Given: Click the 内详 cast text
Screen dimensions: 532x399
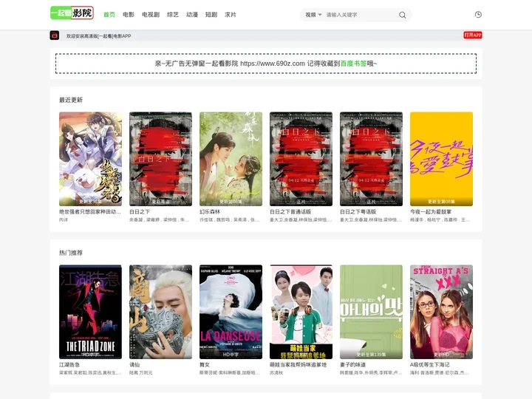Looking at the screenshot, I should (64, 220).
